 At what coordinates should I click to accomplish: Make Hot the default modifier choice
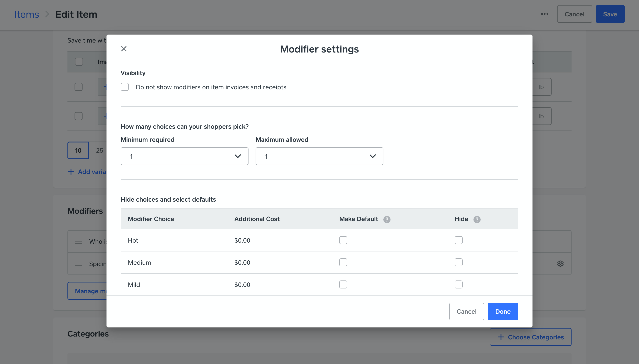point(343,240)
